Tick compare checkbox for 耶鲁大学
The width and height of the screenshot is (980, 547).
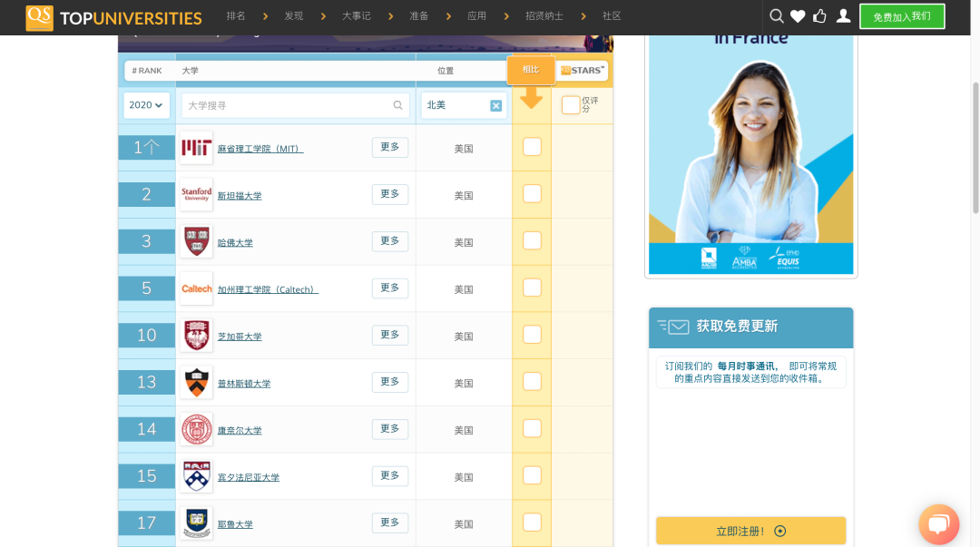click(x=532, y=522)
